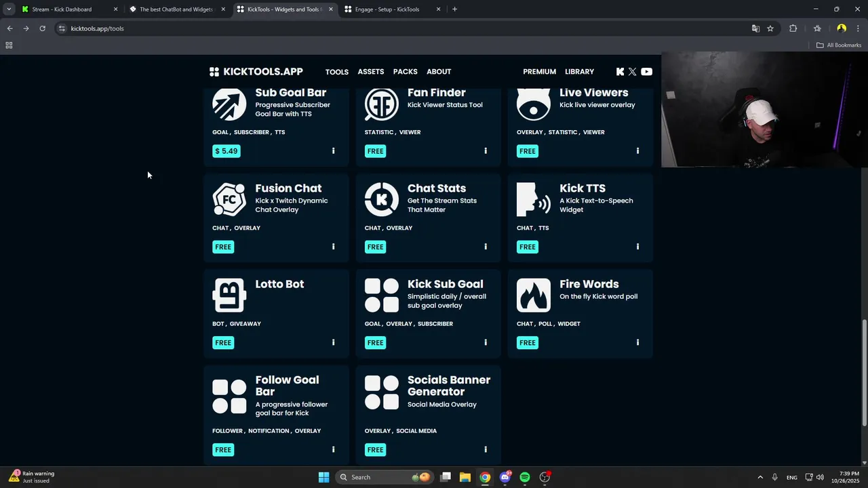The image size is (868, 488).
Task: Click the Live Viewers eye icon
Action: [534, 104]
